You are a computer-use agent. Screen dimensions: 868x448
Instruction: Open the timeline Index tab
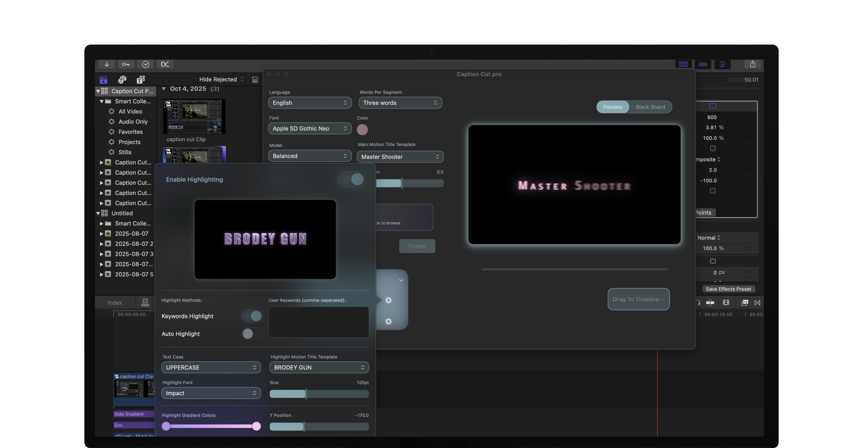[115, 303]
